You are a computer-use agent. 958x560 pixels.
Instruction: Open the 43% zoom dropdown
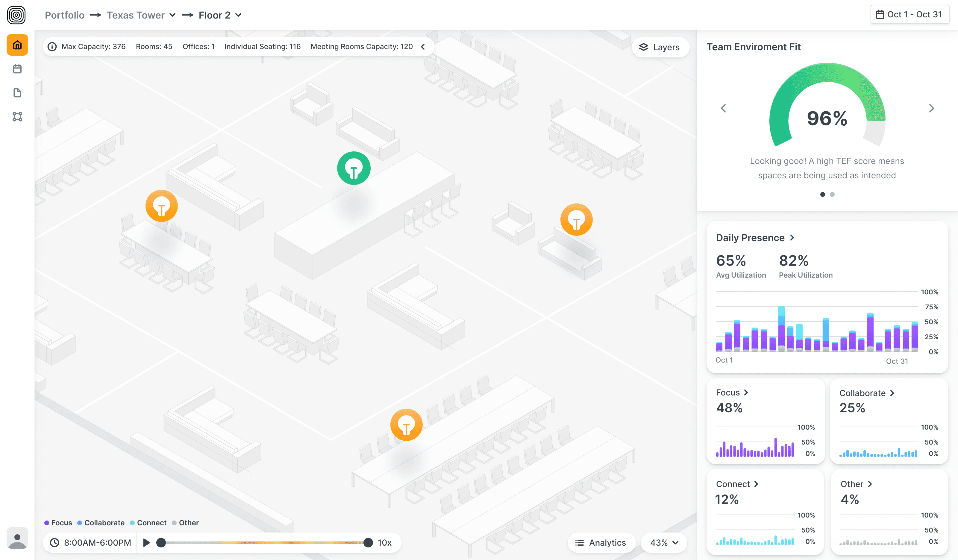click(x=664, y=543)
